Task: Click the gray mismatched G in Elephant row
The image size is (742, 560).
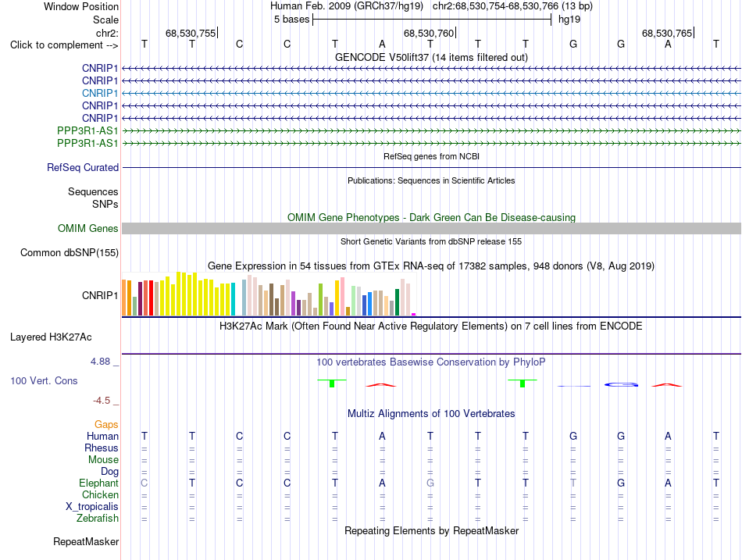Action: pos(430,483)
